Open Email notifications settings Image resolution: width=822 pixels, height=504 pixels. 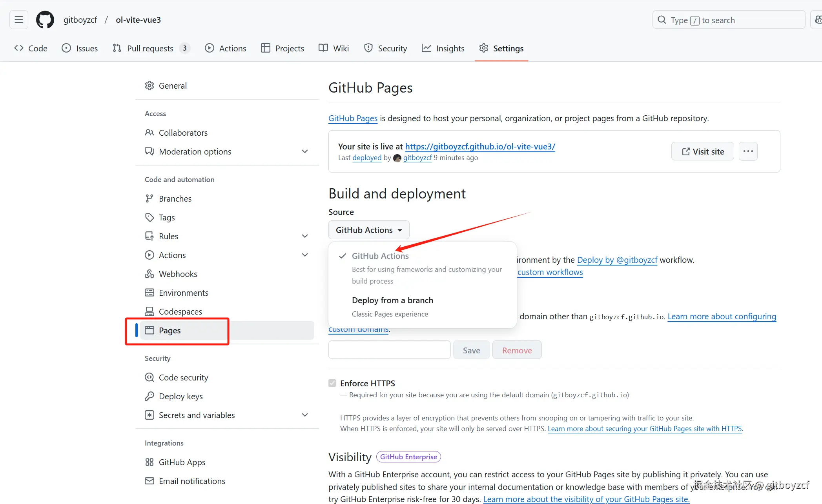pyautogui.click(x=192, y=481)
